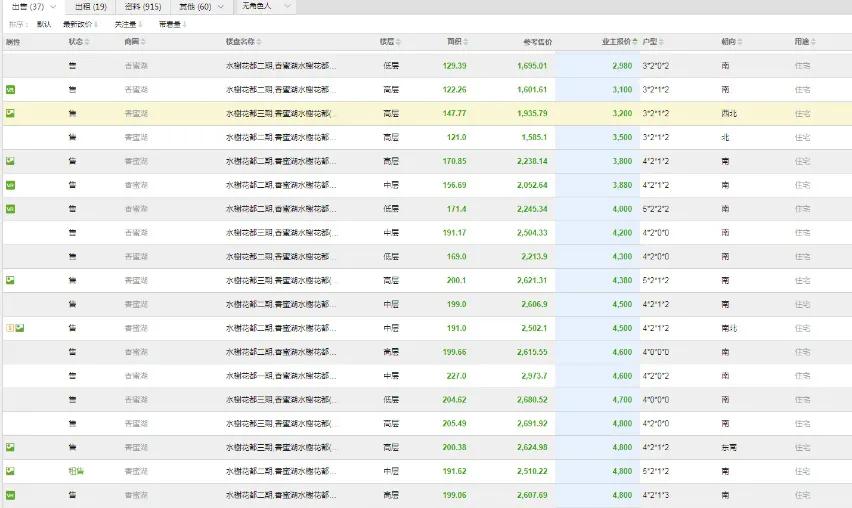
Task: Switch to the 资料 (915) tab
Action: point(143,7)
